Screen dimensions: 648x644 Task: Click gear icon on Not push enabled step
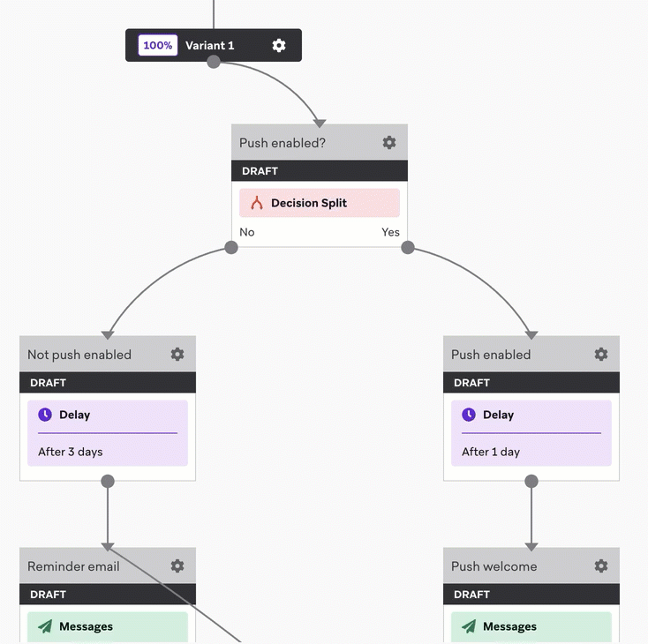click(x=177, y=354)
